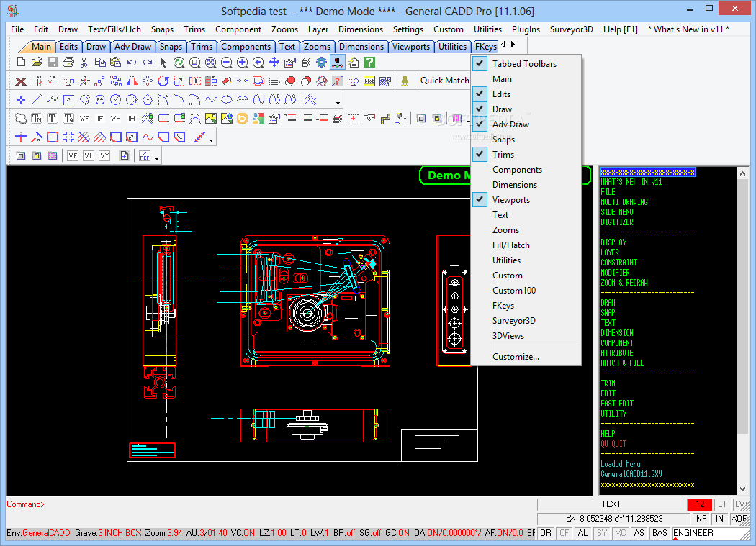Select the blue cross Point tool

(21, 100)
